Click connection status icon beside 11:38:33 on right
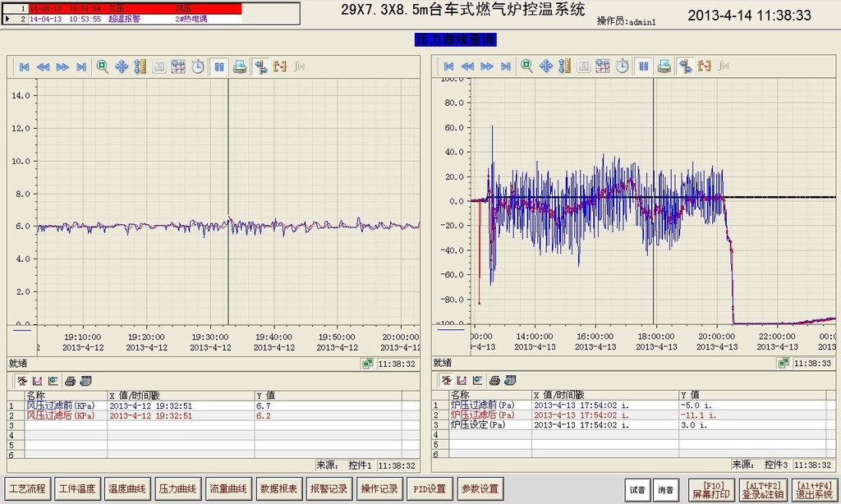Viewport: 841px width, 504px height. point(784,364)
